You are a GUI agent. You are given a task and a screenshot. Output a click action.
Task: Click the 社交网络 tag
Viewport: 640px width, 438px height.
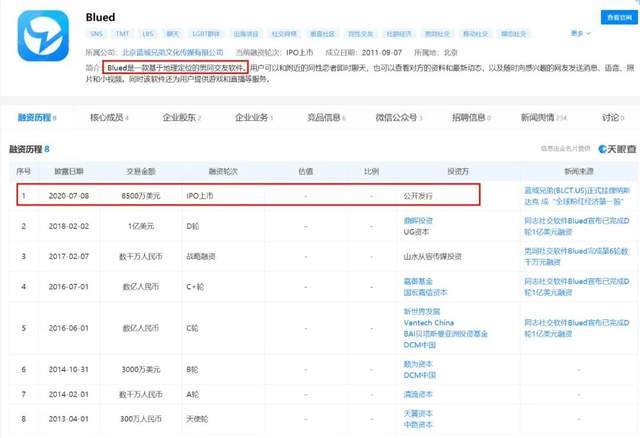[284, 34]
